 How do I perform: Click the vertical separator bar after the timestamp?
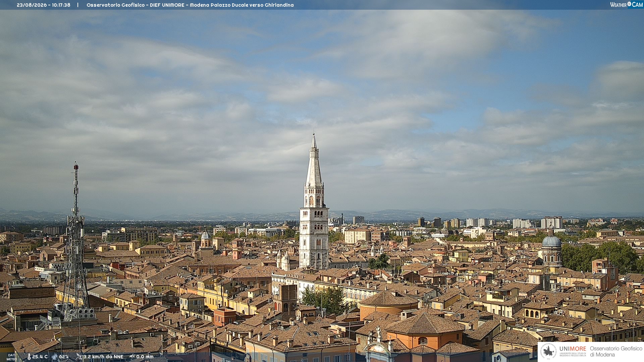(x=78, y=5)
